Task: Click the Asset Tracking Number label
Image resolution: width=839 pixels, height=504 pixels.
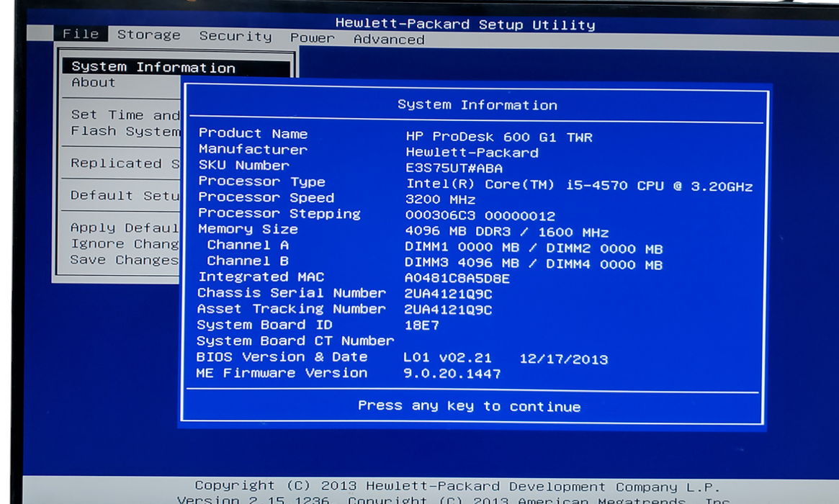Action: coord(292,309)
